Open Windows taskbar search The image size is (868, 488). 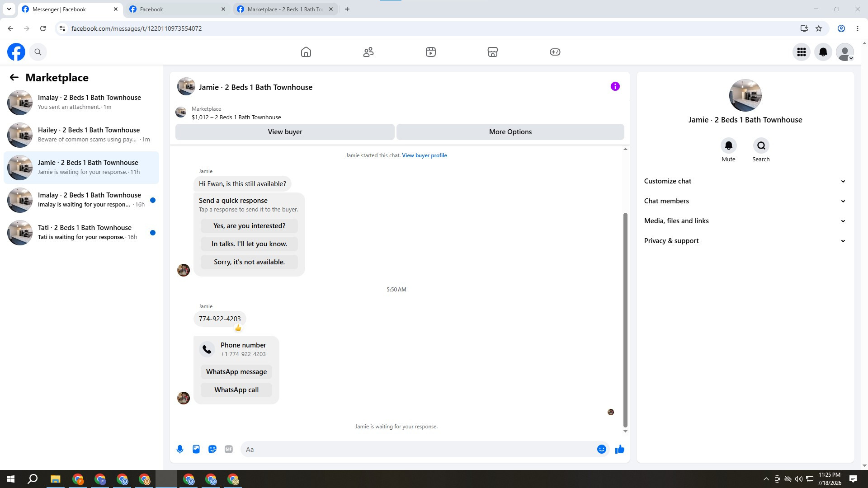pyautogui.click(x=33, y=479)
